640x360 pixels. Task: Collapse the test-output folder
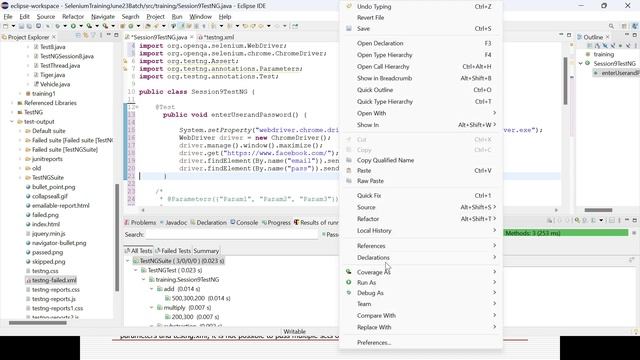tap(12, 122)
